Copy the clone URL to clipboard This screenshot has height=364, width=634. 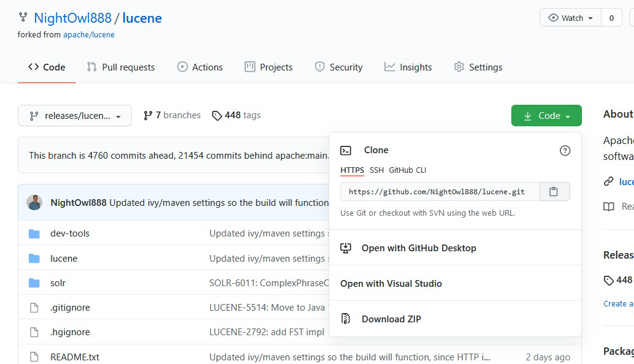coord(554,192)
